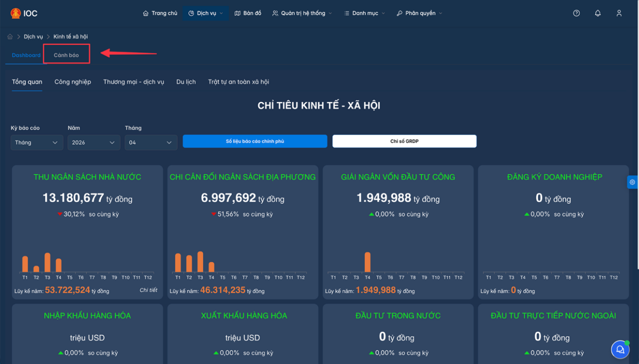This screenshot has width=639, height=364.
Task: Open the user profile icon
Action: 619,13
